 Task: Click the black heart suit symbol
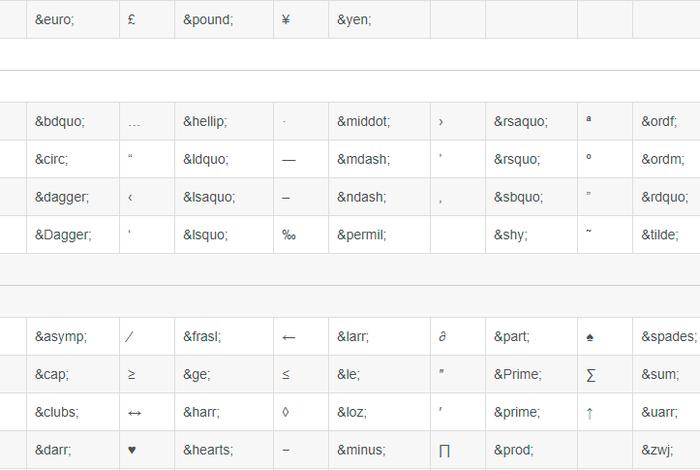pos(132,450)
